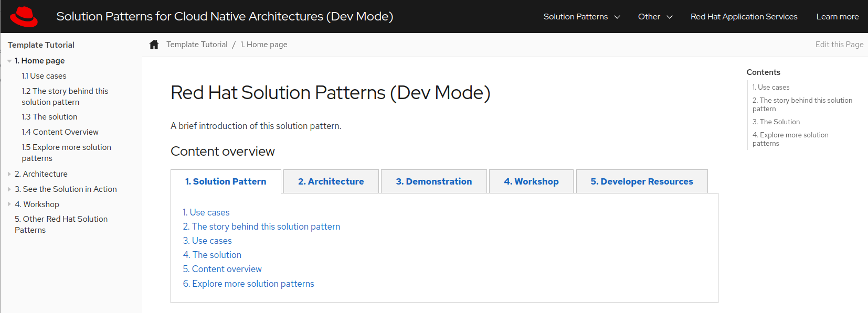Click Edit this Page link
The height and width of the screenshot is (313, 868).
(839, 45)
